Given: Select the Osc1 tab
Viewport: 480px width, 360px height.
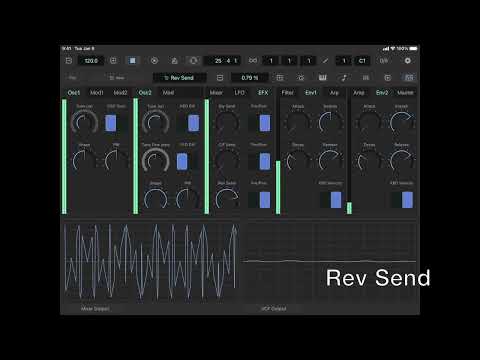Looking at the screenshot, I should click(x=74, y=93).
